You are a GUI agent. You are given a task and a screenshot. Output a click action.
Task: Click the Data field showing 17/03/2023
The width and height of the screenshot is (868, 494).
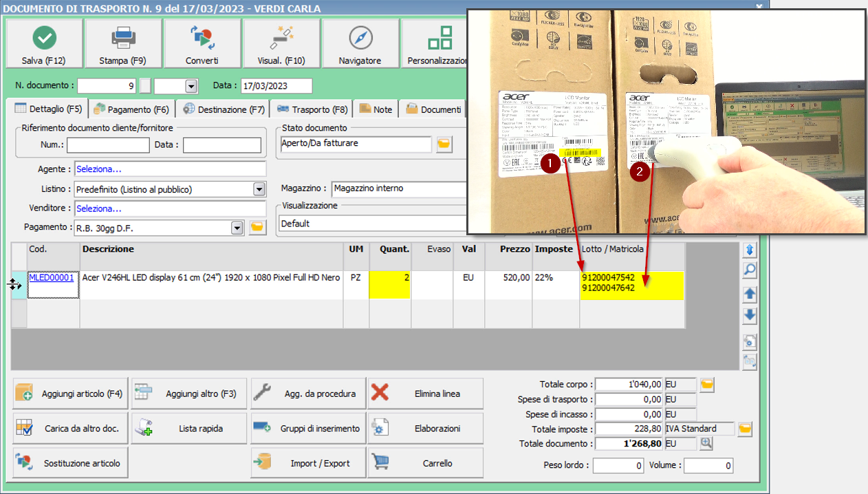[276, 86]
